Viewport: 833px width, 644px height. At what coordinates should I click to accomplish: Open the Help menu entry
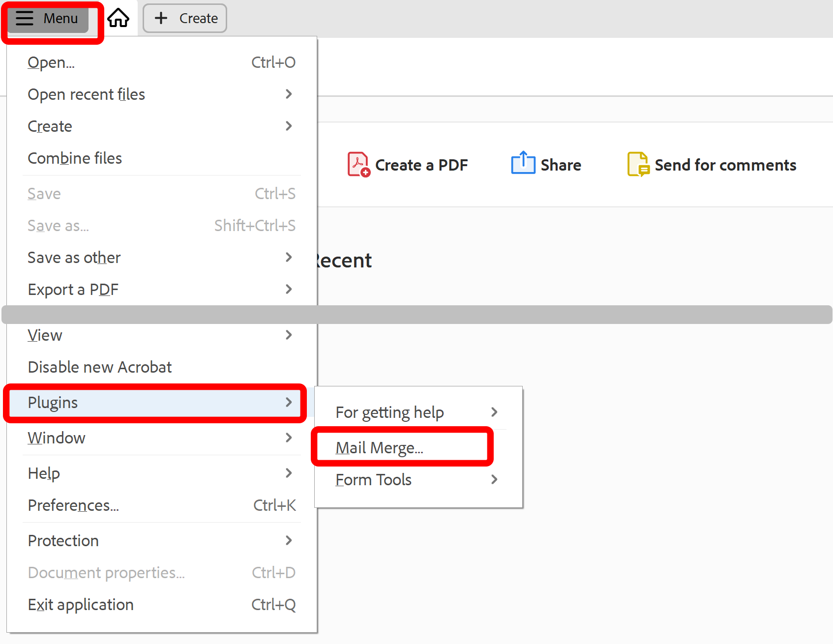click(162, 473)
